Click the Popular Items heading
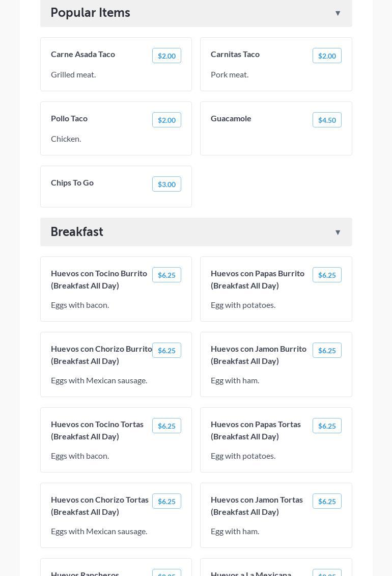This screenshot has height=576, width=392. (x=90, y=13)
